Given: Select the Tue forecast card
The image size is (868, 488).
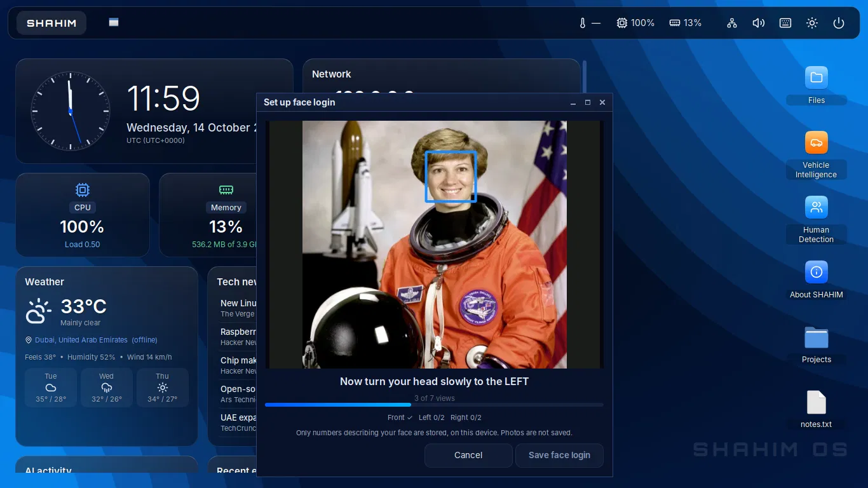Looking at the screenshot, I should [x=51, y=387].
